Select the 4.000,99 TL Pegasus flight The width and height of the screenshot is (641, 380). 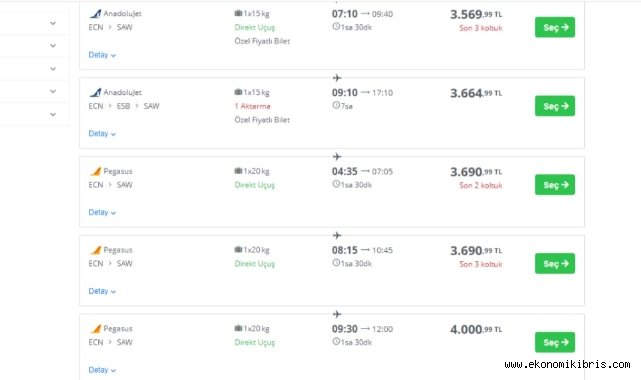[555, 342]
